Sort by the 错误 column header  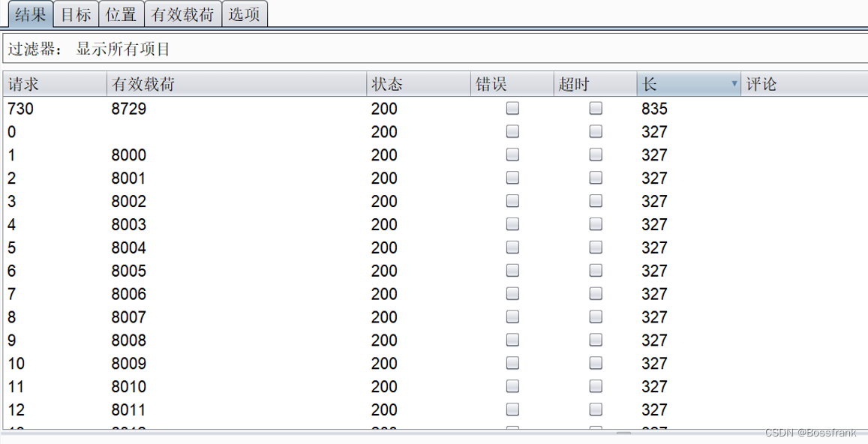tap(512, 84)
